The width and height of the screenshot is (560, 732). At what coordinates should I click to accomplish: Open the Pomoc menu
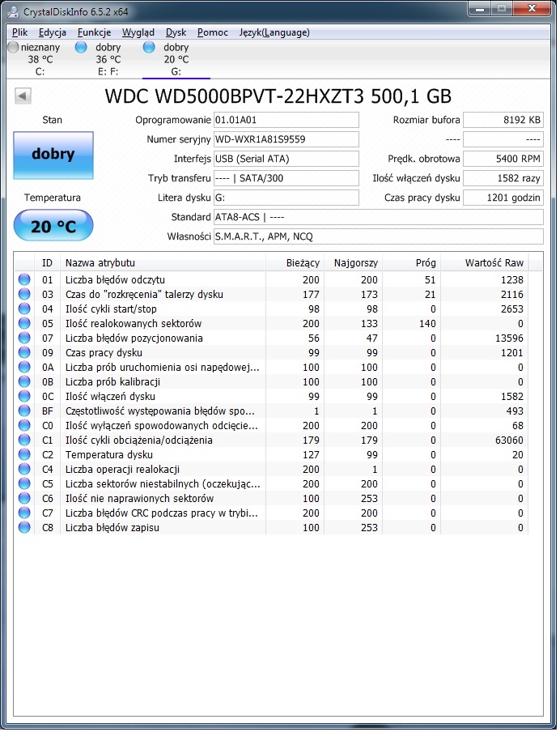[x=212, y=32]
